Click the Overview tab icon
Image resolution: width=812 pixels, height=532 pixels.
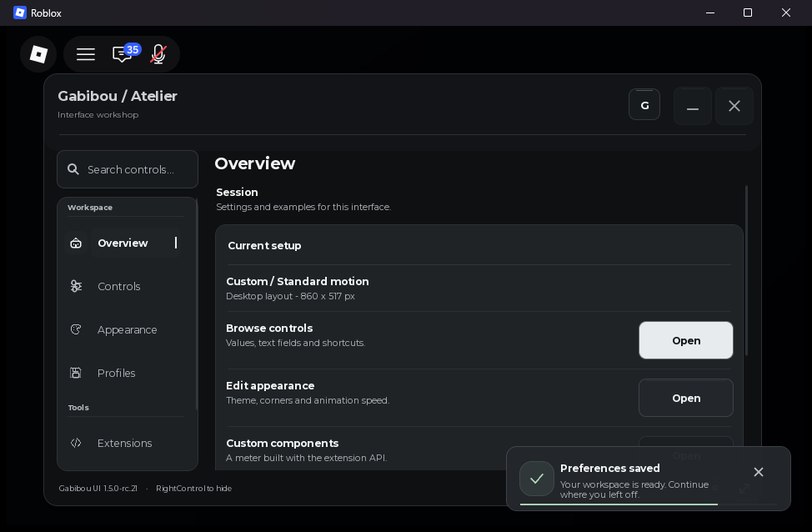coord(76,243)
